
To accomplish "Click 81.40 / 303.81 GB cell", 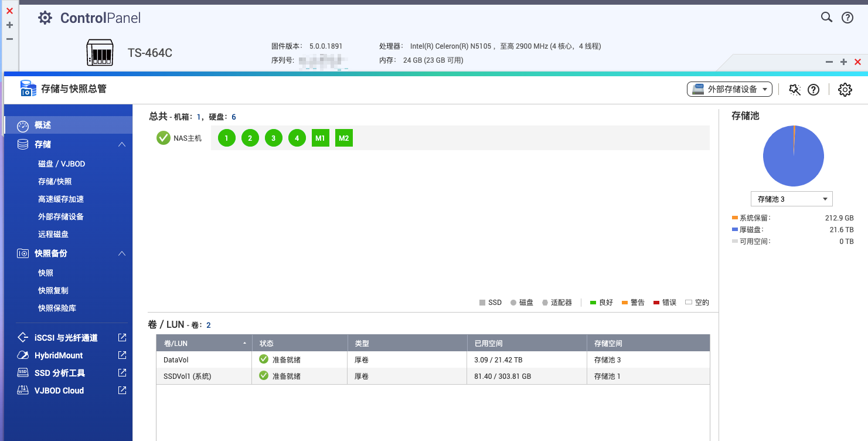I will tap(503, 376).
